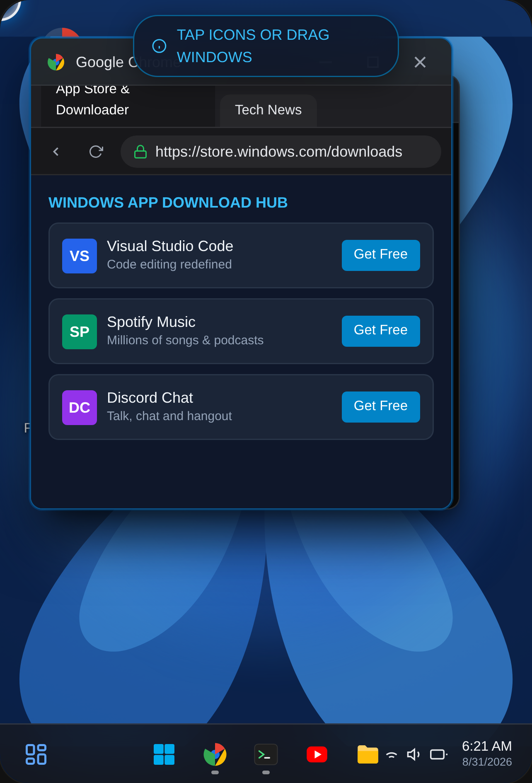
Task: Open the DC Discord icon tile
Action: [80, 408]
